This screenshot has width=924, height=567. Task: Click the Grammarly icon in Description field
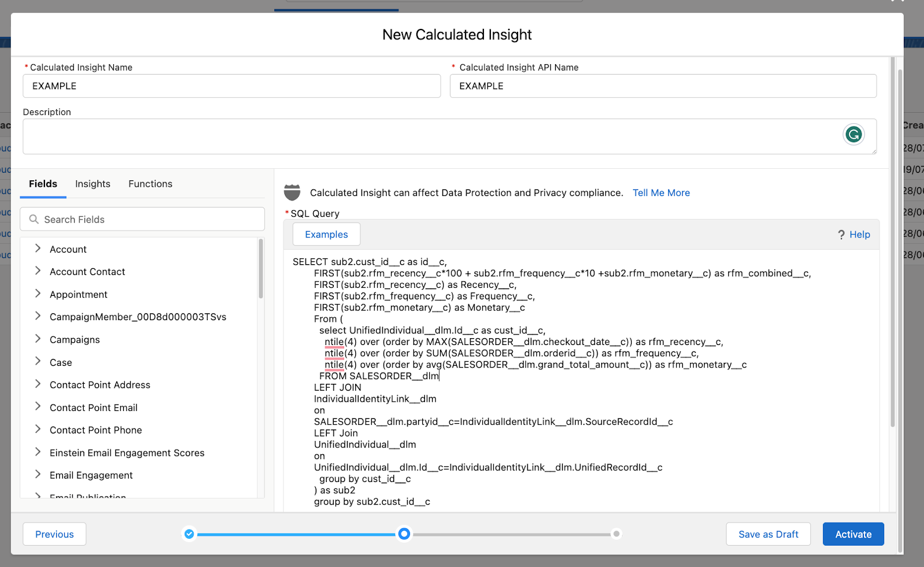click(854, 134)
